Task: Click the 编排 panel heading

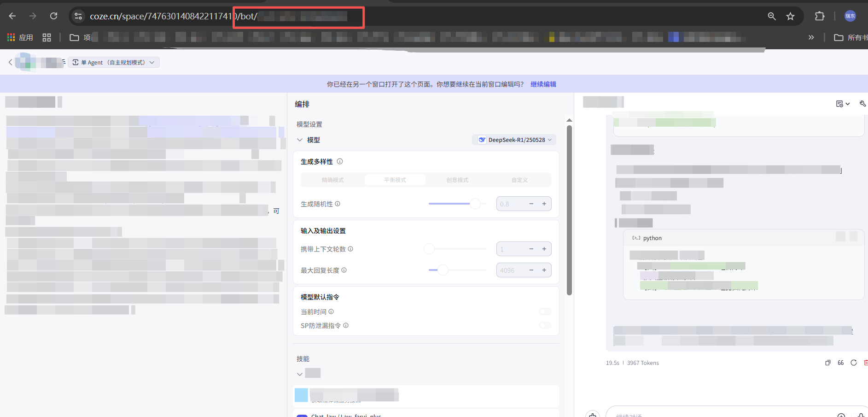Action: coord(302,104)
